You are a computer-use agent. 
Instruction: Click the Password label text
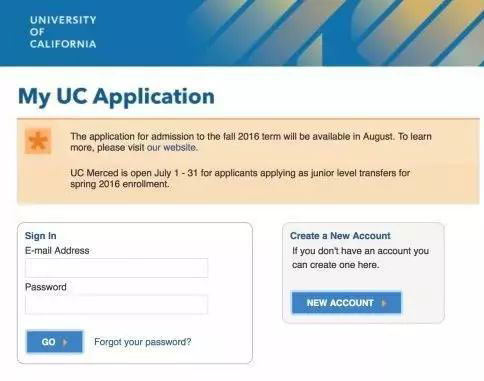46,287
